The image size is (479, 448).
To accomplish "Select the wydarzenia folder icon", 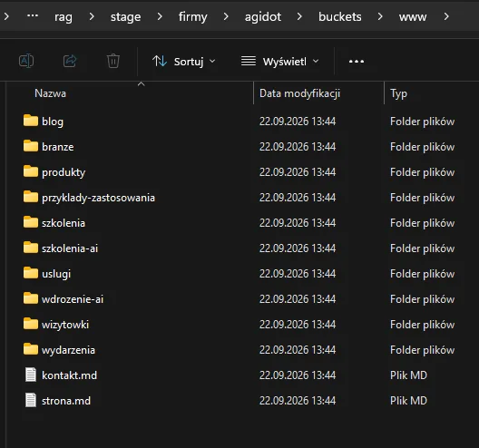I will tap(31, 348).
